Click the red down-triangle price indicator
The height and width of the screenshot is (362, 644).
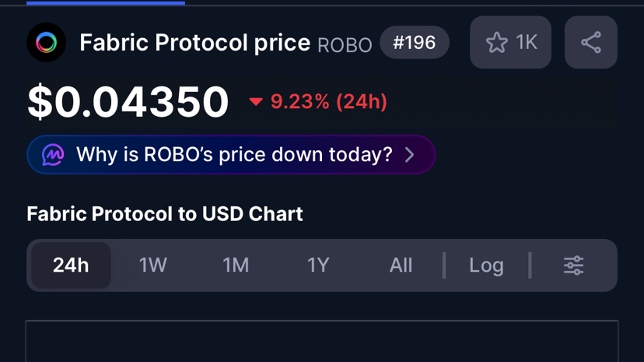point(256,102)
